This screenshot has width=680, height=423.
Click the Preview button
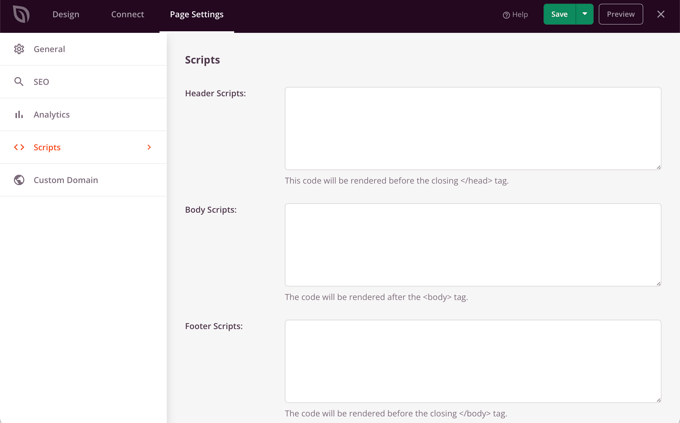pyautogui.click(x=620, y=14)
